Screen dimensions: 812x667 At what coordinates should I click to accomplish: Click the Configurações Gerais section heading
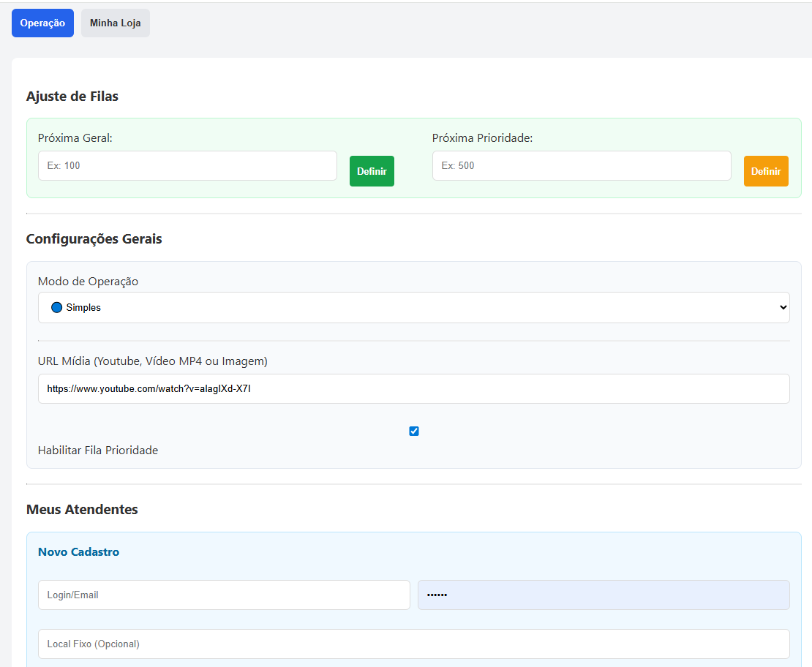click(x=94, y=239)
